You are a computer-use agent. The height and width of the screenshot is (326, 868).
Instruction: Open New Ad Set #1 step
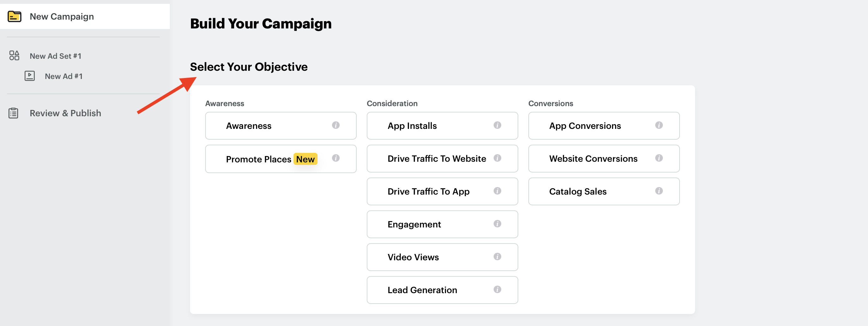pyautogui.click(x=55, y=56)
